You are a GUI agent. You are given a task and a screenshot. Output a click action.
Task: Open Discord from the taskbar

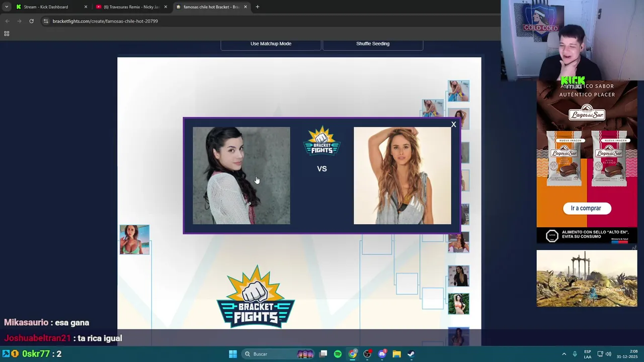(382, 354)
